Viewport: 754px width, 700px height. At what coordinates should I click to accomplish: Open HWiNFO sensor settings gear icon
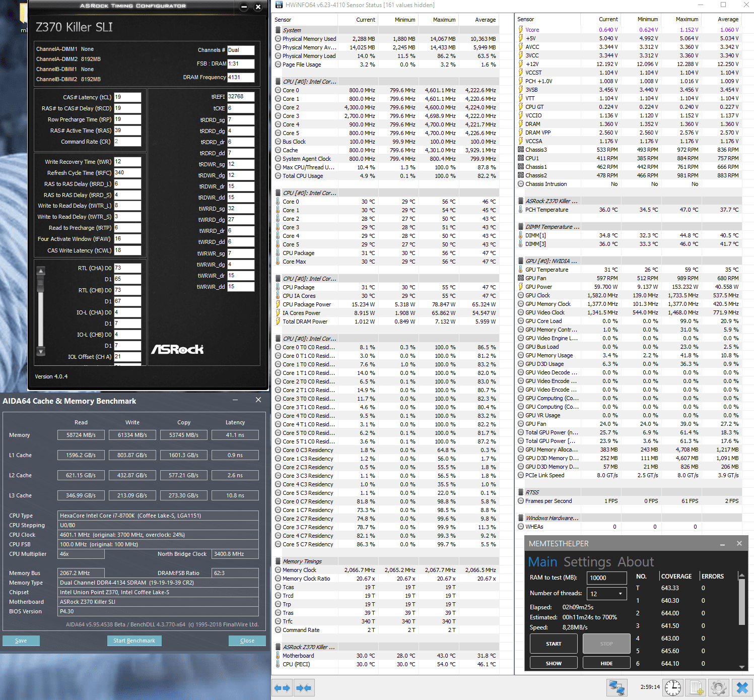719,688
